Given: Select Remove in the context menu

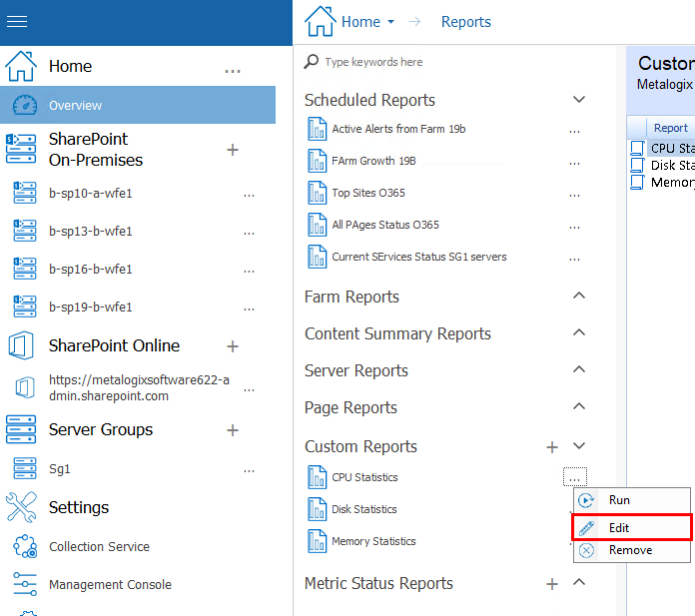Looking at the screenshot, I should 629,550.
